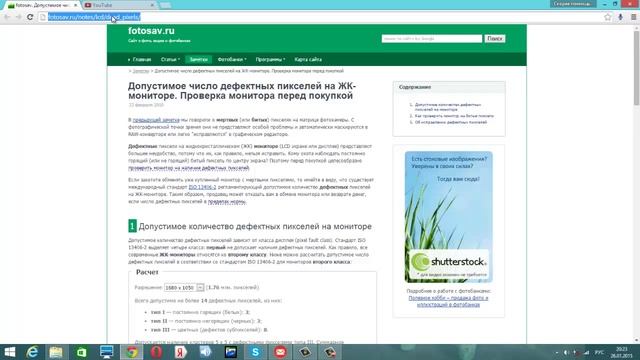
Task: Switch to the fotosav browser tab
Action: (41, 5)
